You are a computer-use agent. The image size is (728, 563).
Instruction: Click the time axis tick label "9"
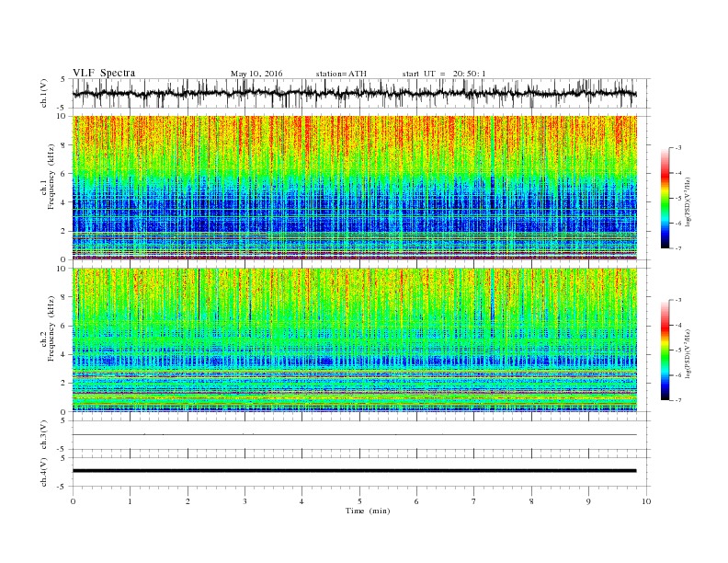click(x=588, y=501)
